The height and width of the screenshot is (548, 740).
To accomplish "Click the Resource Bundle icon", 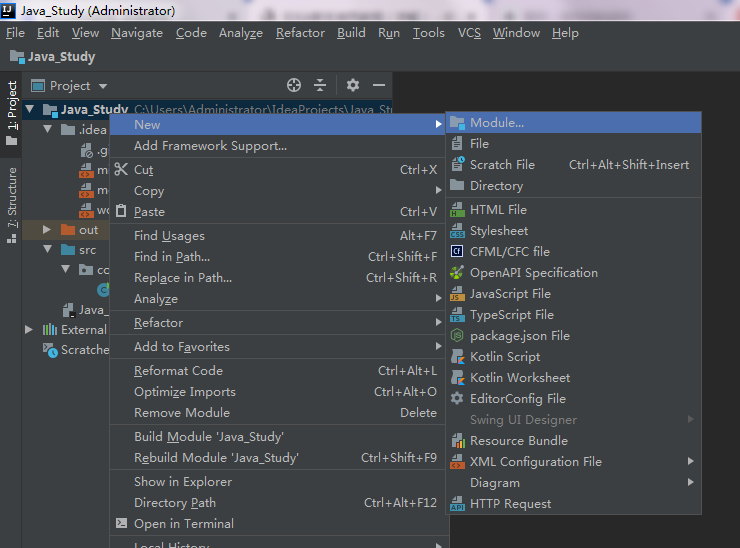I will (x=458, y=440).
